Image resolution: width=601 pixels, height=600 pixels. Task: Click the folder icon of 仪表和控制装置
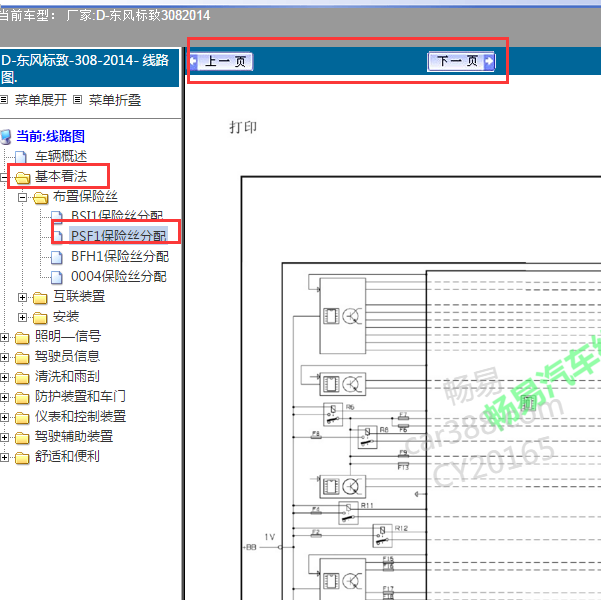pos(22,417)
